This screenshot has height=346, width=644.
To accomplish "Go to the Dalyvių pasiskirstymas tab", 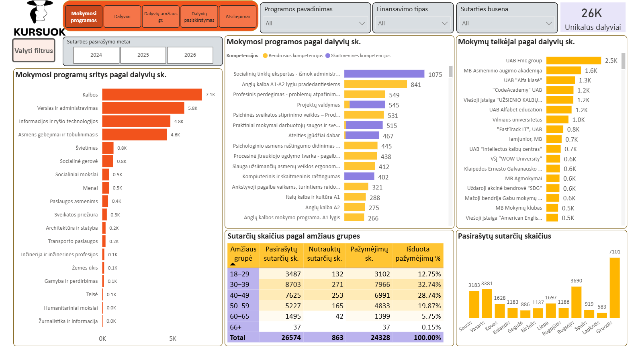I will [199, 17].
